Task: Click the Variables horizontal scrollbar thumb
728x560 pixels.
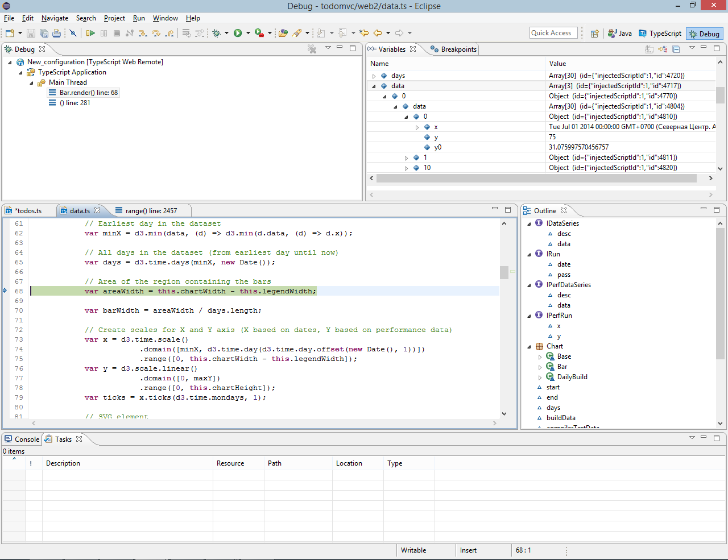Action: point(536,179)
